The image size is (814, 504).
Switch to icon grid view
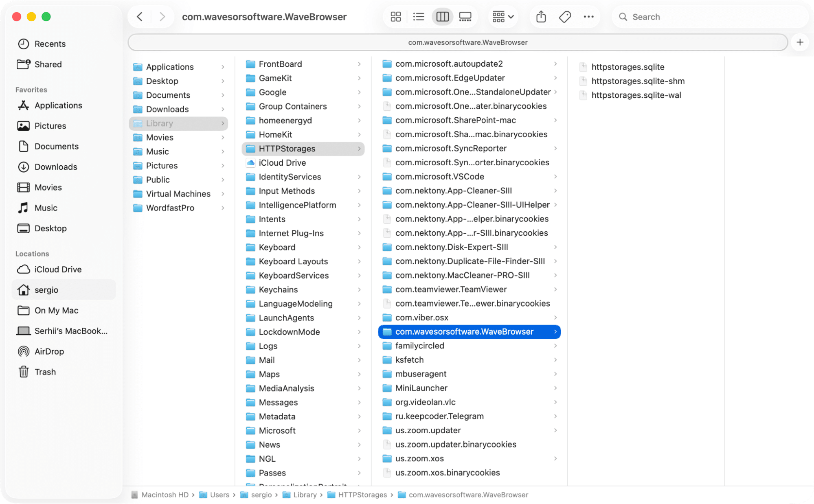[x=395, y=17]
